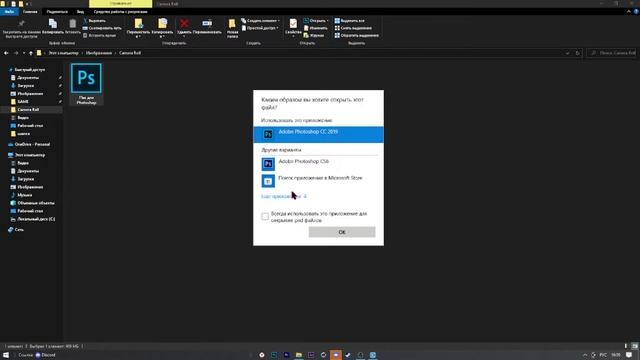Click Выделить все (select all)
Viewport: 640px width, 360px height.
click(x=349, y=20)
